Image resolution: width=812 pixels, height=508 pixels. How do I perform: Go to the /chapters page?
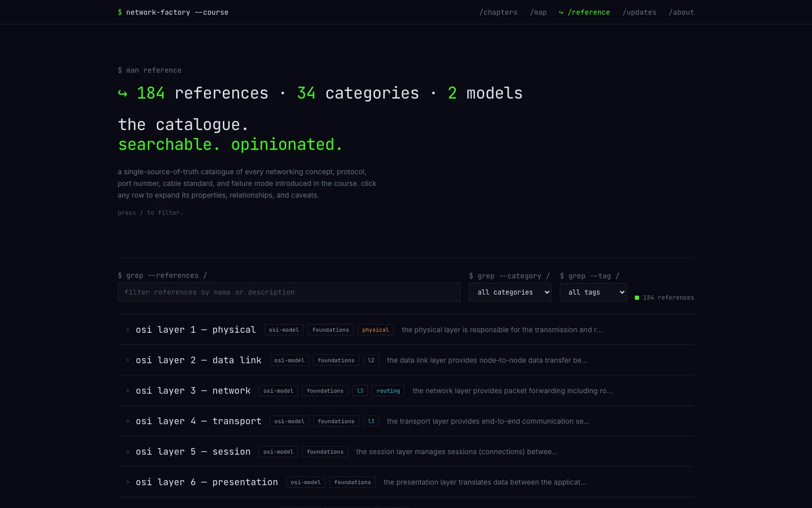[x=498, y=12]
